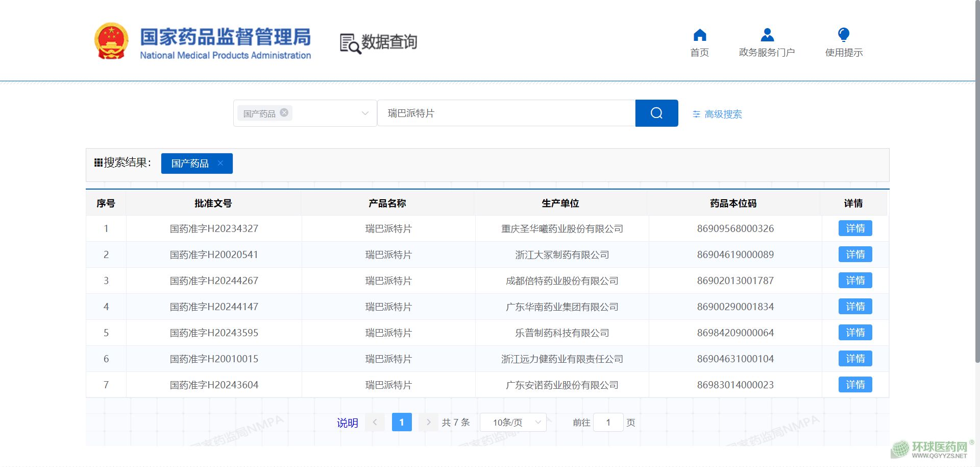
Task: Click the 说明 explanation link
Action: [x=347, y=423]
